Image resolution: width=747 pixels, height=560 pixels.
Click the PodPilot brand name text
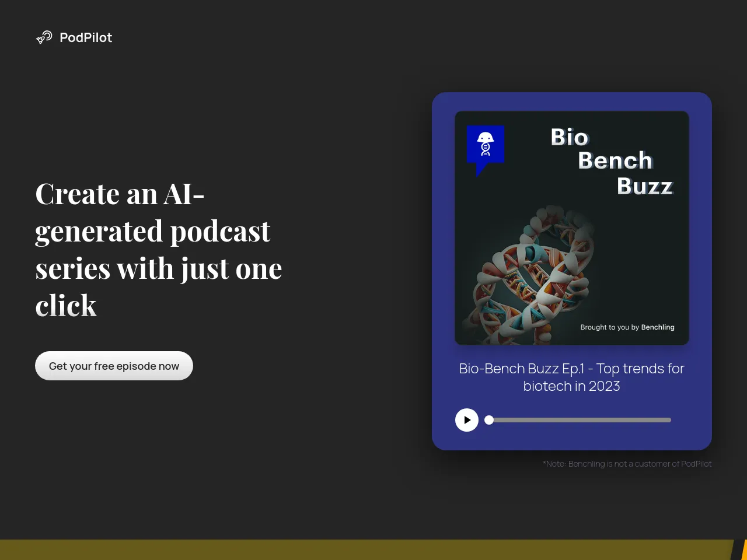tap(86, 37)
